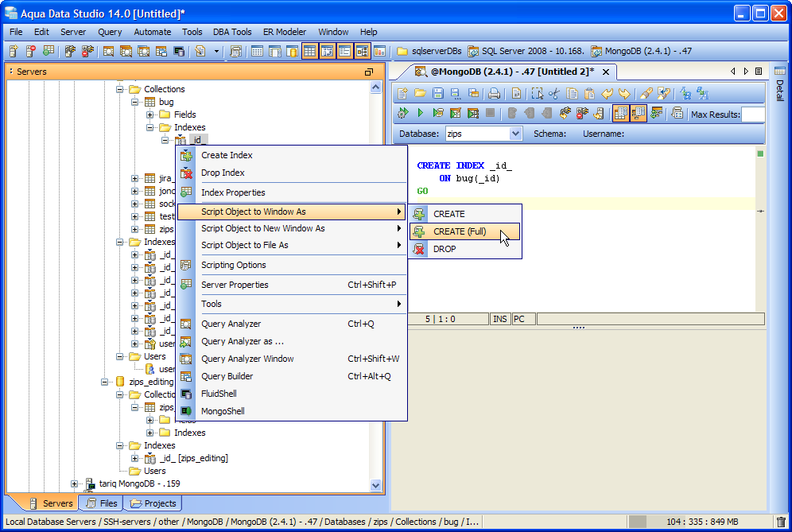This screenshot has height=532, width=792.
Task: Close the MongoDB Untitled 2 editor tab
Action: point(606,72)
